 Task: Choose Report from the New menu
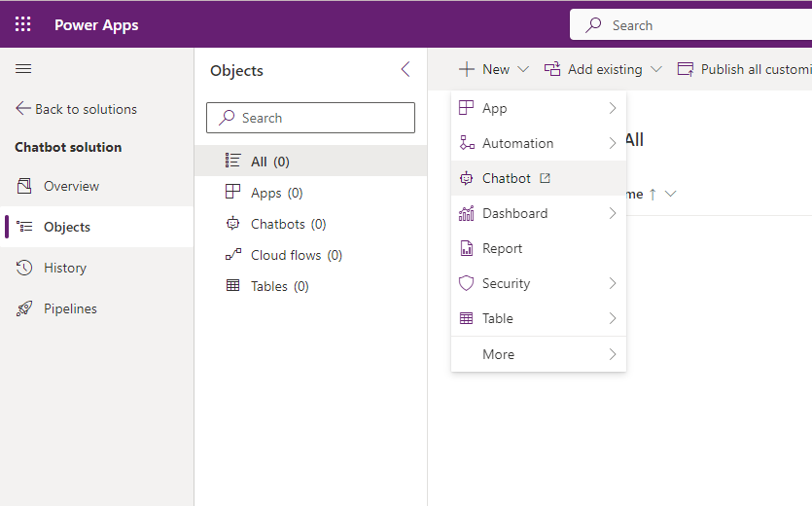(539, 248)
